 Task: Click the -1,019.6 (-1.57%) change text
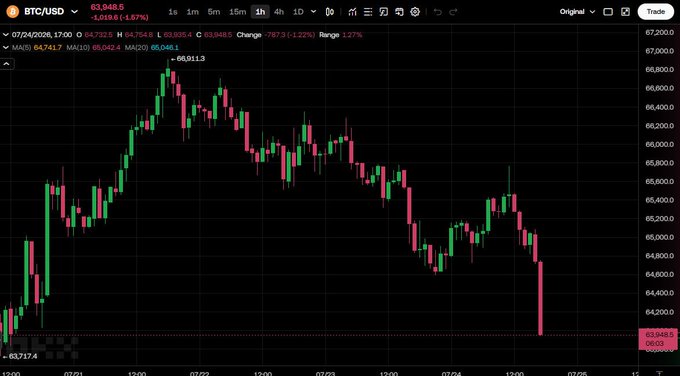click(x=119, y=18)
